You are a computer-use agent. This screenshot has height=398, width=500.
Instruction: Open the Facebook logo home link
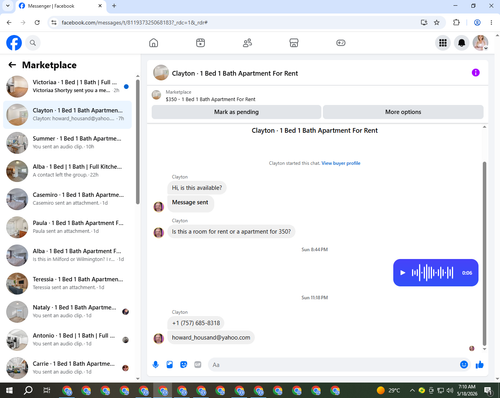[x=14, y=43]
